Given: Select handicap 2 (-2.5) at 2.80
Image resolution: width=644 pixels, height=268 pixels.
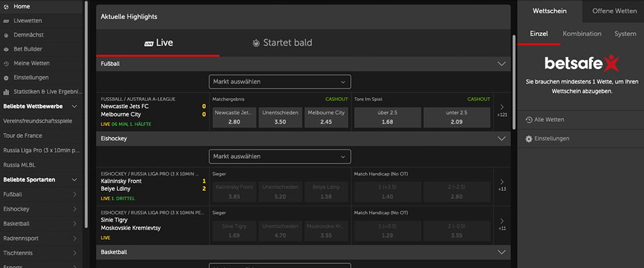Looking at the screenshot, I should (457, 192).
